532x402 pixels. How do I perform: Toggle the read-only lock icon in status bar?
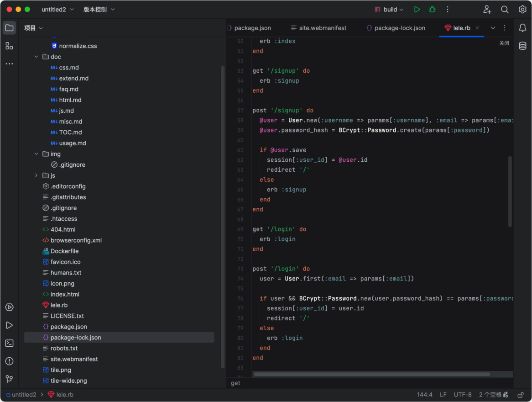(520, 395)
